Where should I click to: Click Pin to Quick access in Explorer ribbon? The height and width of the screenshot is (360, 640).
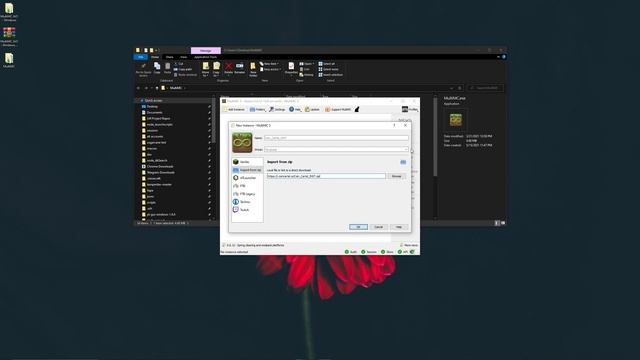click(143, 69)
